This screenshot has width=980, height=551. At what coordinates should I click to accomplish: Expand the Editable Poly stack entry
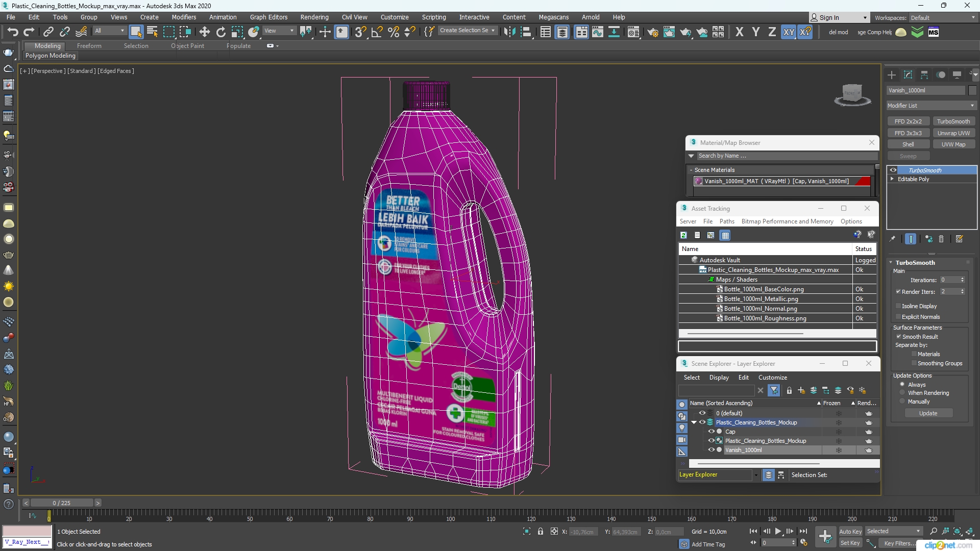pyautogui.click(x=892, y=179)
